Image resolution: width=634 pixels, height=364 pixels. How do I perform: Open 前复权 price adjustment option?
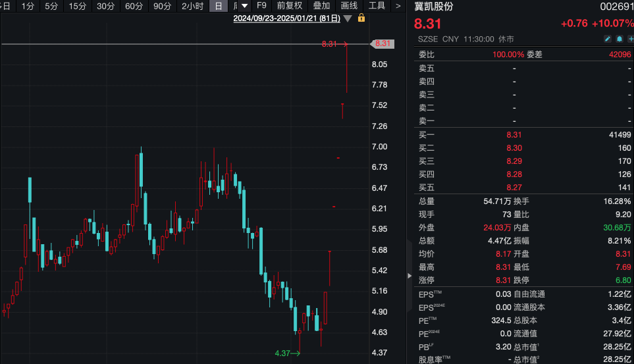[290, 6]
